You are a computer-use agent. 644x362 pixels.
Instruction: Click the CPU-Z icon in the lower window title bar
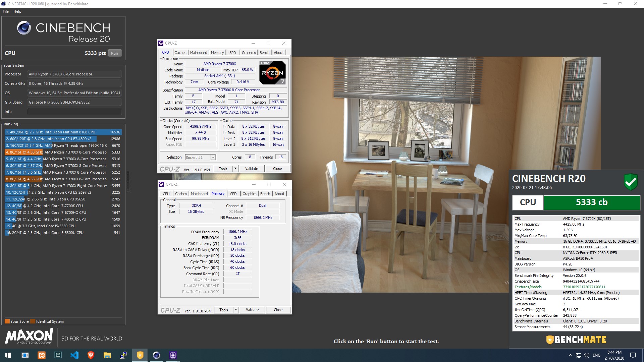pyautogui.click(x=162, y=184)
